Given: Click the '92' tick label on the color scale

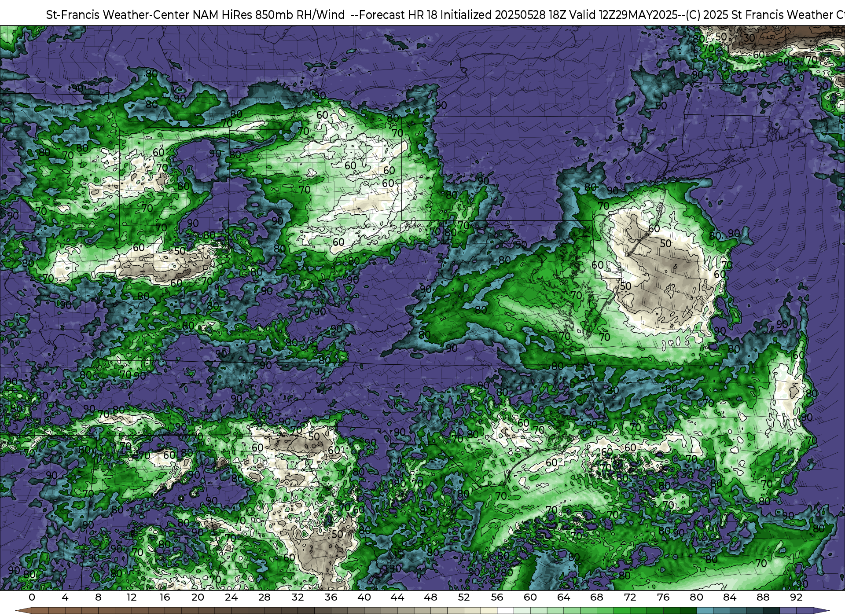Looking at the screenshot, I should [x=796, y=598].
